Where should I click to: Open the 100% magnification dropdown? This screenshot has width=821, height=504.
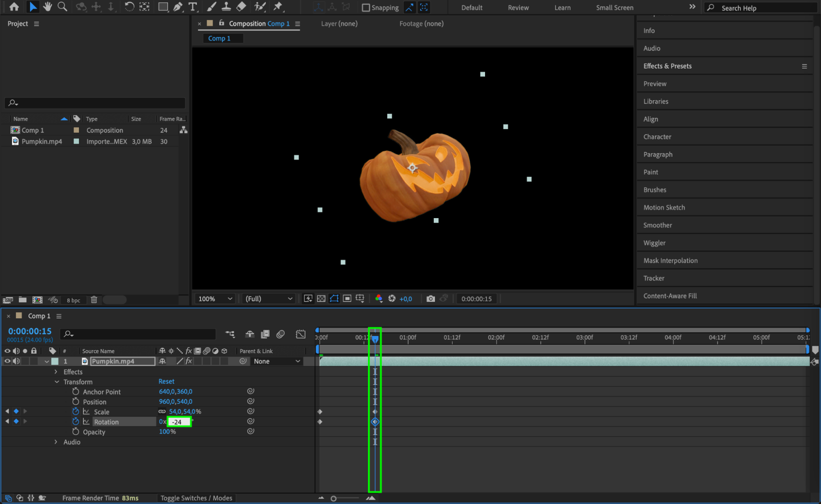tap(215, 299)
